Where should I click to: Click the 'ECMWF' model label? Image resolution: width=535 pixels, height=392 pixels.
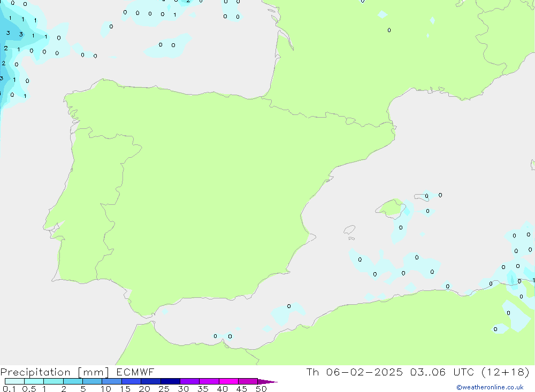135,372
